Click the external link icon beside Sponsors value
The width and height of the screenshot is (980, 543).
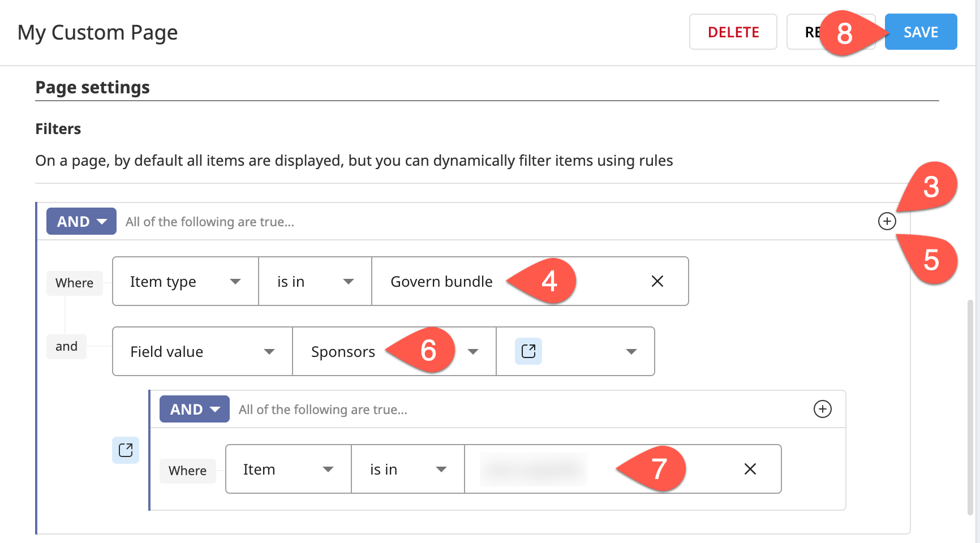click(527, 351)
